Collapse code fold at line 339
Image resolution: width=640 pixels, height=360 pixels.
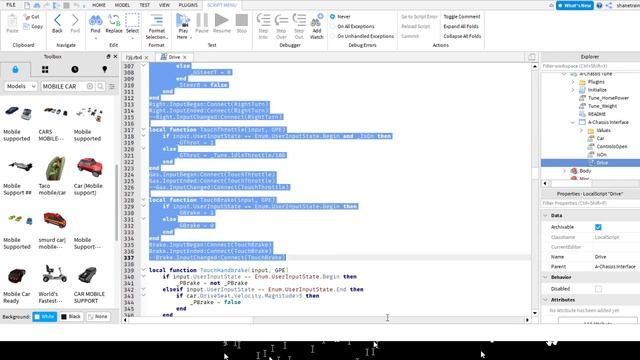pyautogui.click(x=143, y=270)
